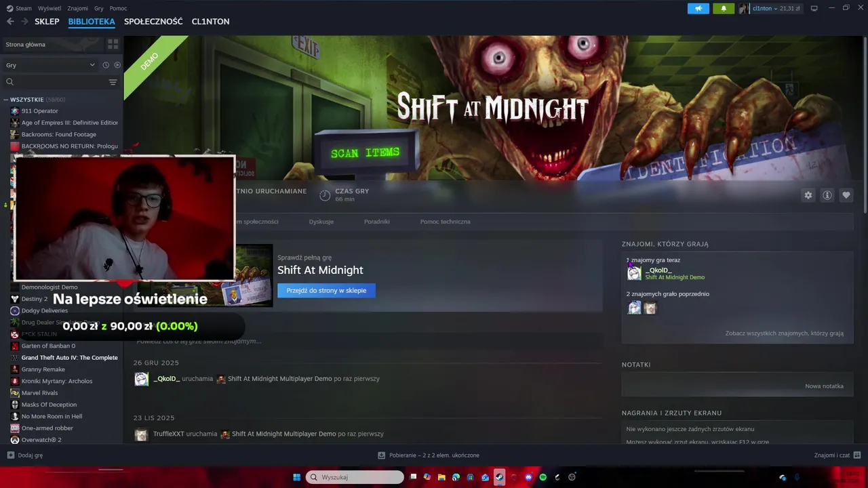The image size is (868, 488).
Task: Open OBS Studio from taskbar
Action: point(572,477)
